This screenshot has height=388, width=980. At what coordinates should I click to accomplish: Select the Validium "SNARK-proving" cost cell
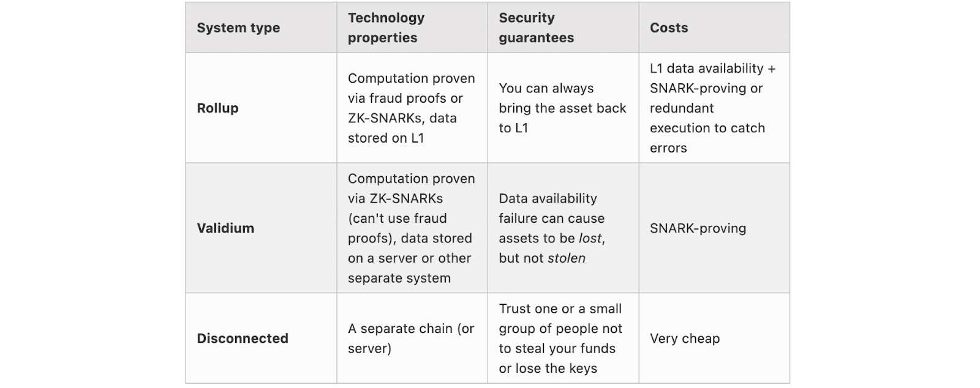tap(698, 228)
